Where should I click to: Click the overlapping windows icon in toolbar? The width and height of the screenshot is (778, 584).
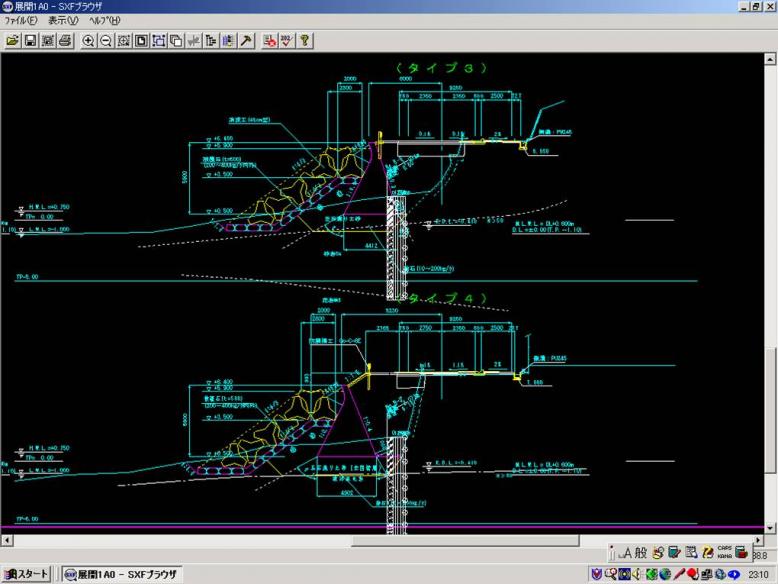[176, 41]
